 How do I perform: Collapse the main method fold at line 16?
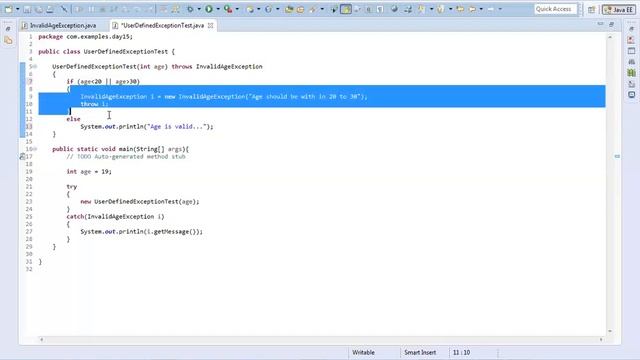pos(35,149)
